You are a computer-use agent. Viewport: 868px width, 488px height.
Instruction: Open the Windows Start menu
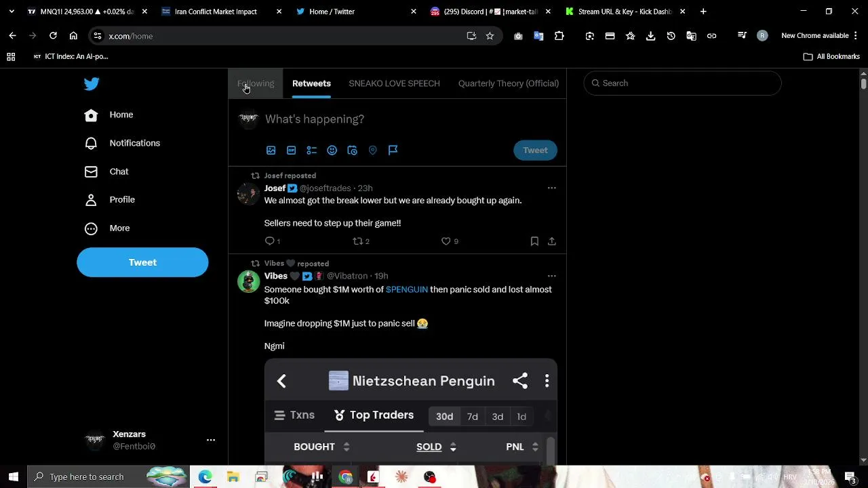pyautogui.click(x=14, y=477)
